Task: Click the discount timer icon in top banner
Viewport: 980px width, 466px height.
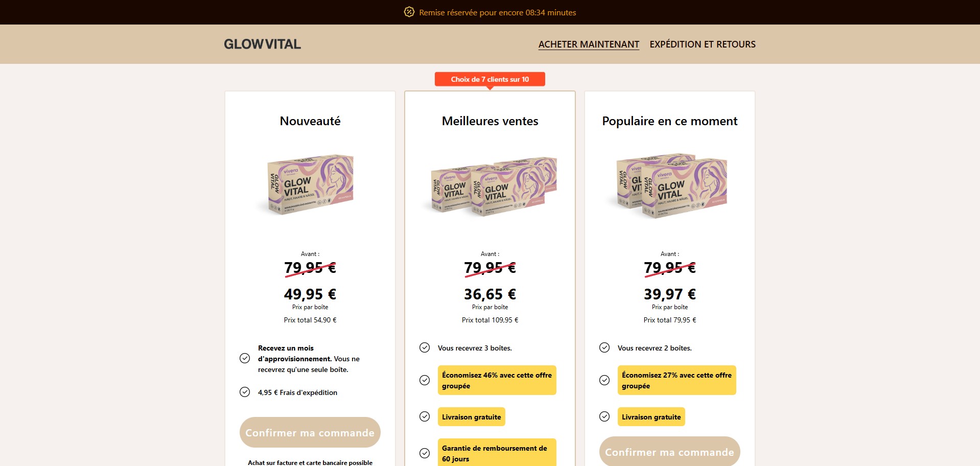Action: coord(409,12)
